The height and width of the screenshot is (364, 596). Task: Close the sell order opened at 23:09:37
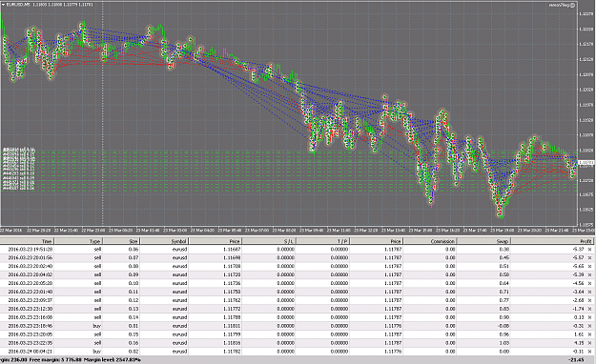(x=589, y=300)
